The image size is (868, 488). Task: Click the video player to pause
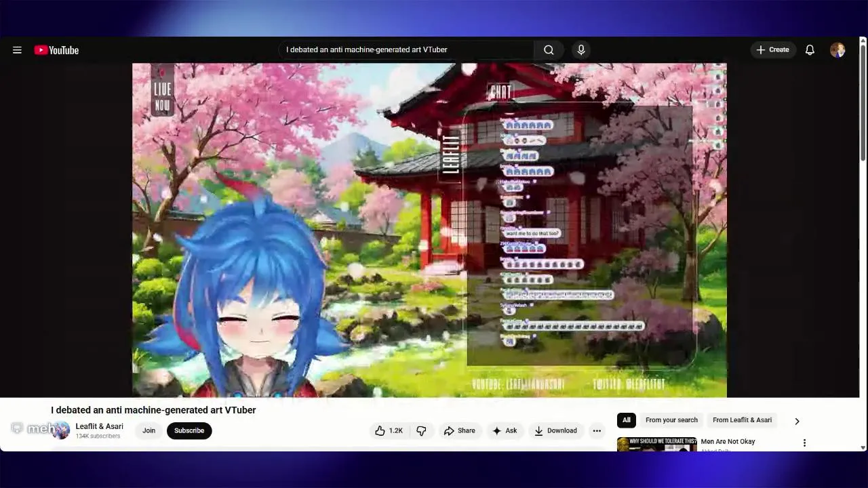pyautogui.click(x=429, y=230)
